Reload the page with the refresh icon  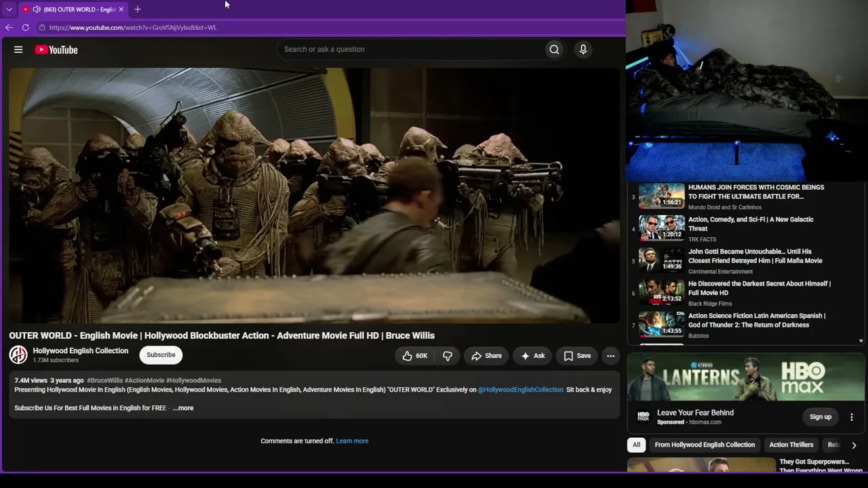point(26,28)
